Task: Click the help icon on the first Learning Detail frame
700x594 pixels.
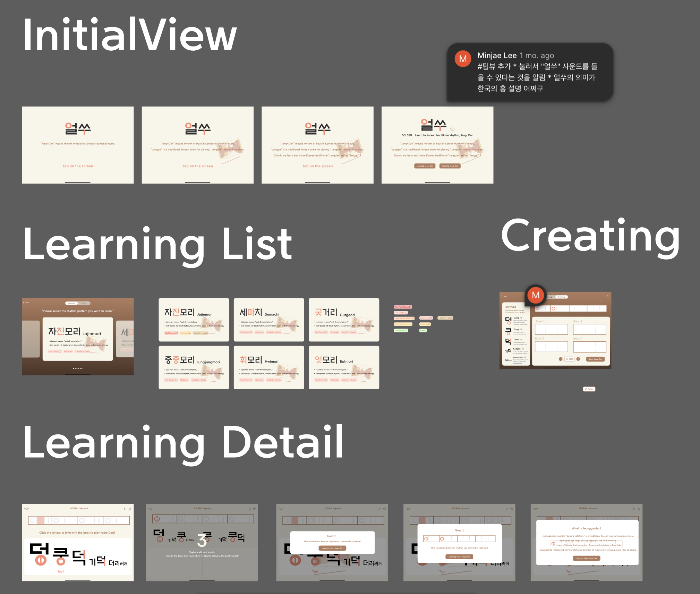Action: click(x=130, y=509)
